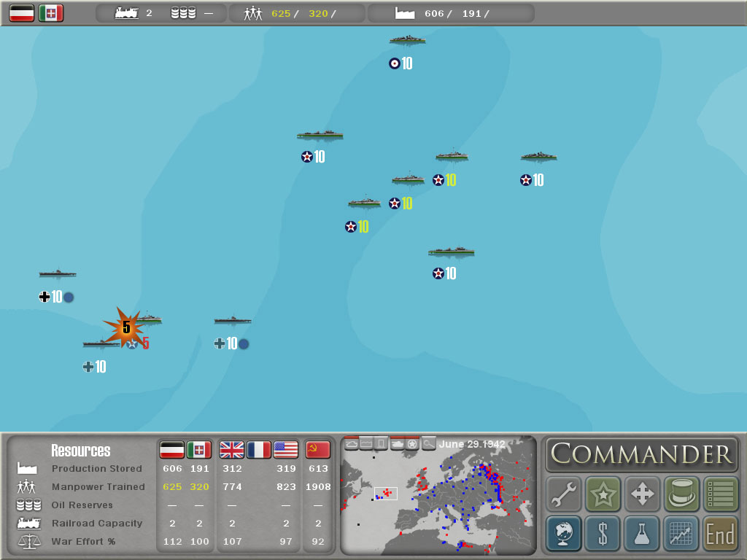The height and width of the screenshot is (560, 747).
Task: Toggle the tank filter on minimap
Action: point(398,443)
